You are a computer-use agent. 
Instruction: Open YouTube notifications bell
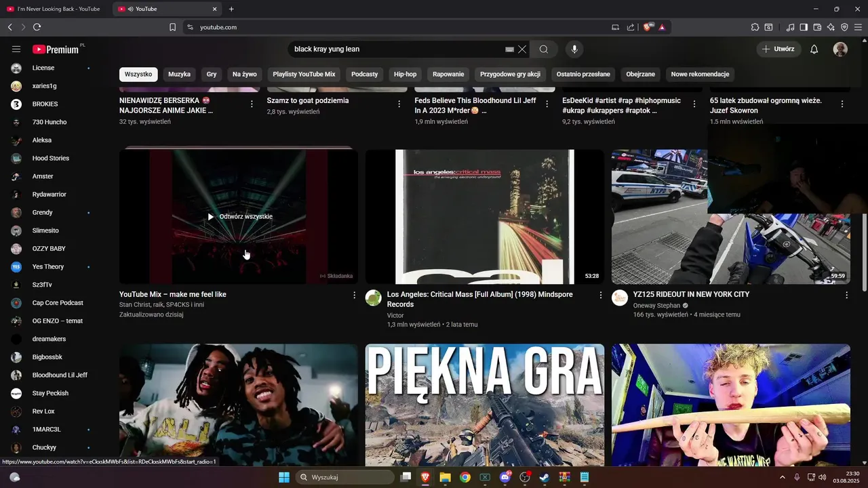[x=814, y=49]
